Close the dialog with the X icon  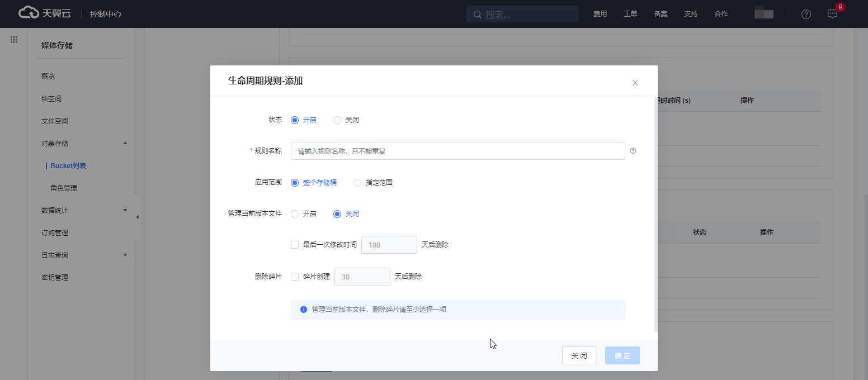635,83
